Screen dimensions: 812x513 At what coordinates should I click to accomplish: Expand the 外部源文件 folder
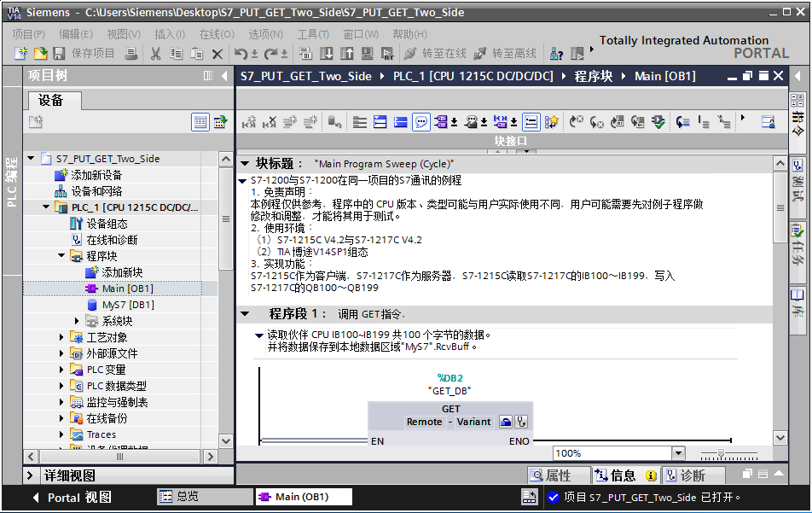click(61, 353)
